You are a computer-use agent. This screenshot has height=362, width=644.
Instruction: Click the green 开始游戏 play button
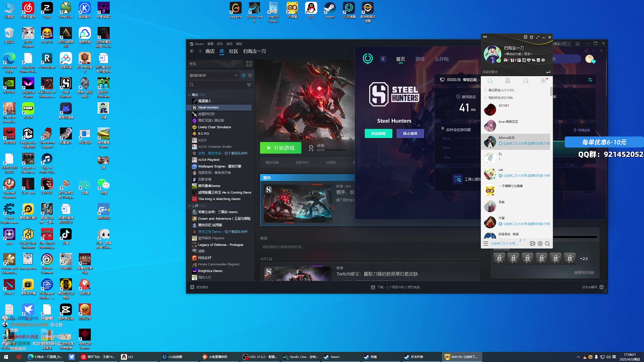(281, 148)
